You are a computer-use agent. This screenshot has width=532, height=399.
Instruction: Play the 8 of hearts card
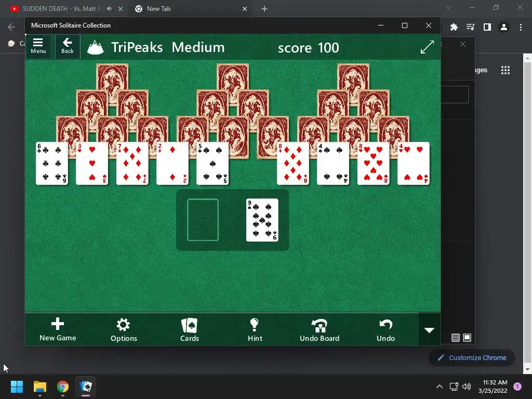coord(373,163)
